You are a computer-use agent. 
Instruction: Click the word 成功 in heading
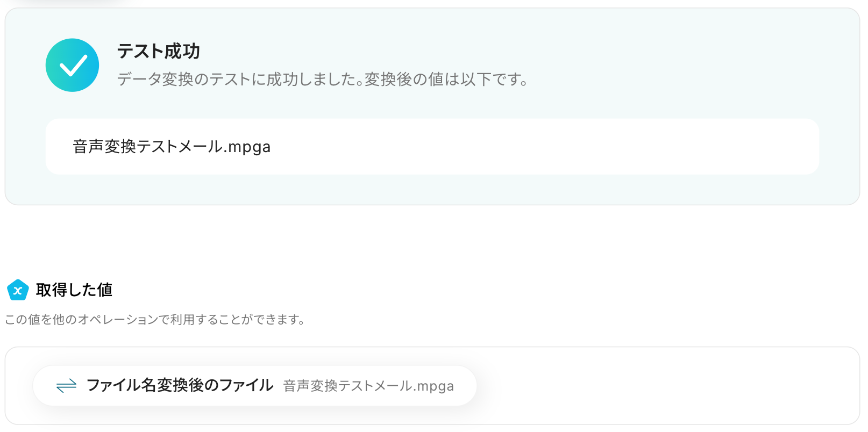click(x=182, y=52)
